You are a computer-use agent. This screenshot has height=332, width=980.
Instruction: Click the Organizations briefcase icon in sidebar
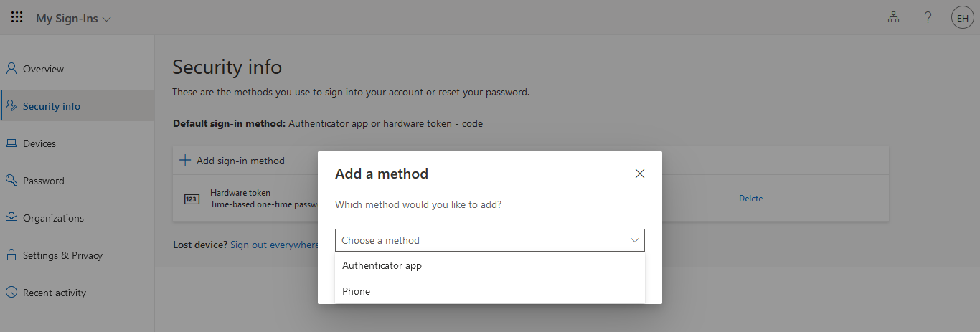11,218
